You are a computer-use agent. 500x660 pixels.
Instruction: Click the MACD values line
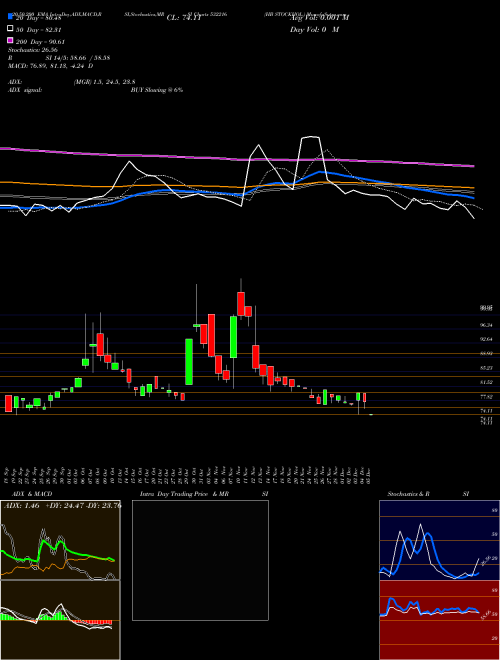51,66
